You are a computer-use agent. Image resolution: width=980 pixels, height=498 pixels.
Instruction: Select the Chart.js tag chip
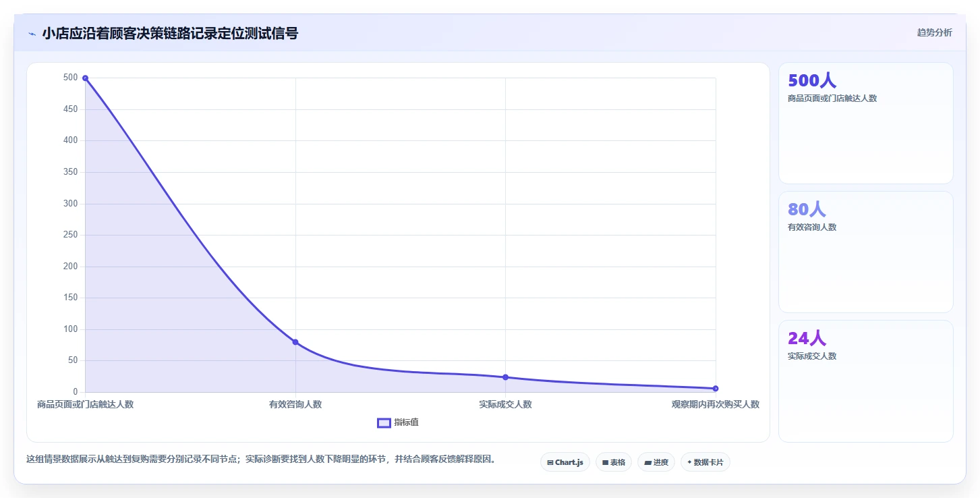[565, 462]
